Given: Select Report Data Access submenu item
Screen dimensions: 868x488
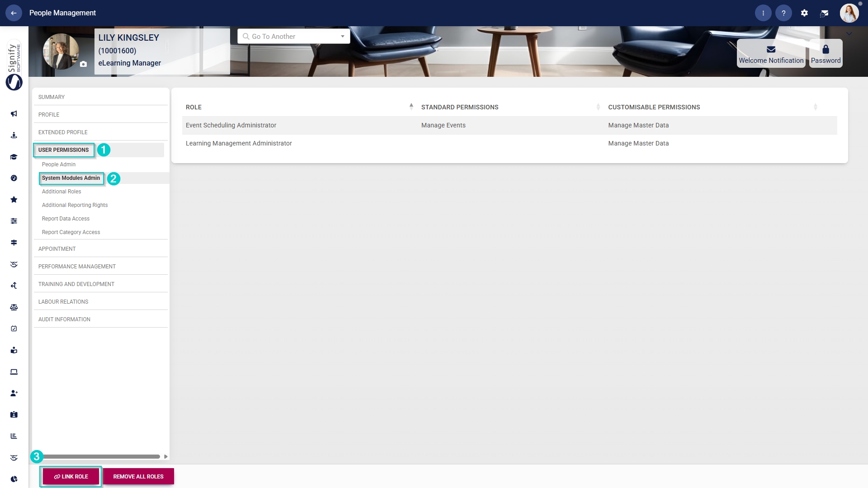Looking at the screenshot, I should click(x=66, y=219).
